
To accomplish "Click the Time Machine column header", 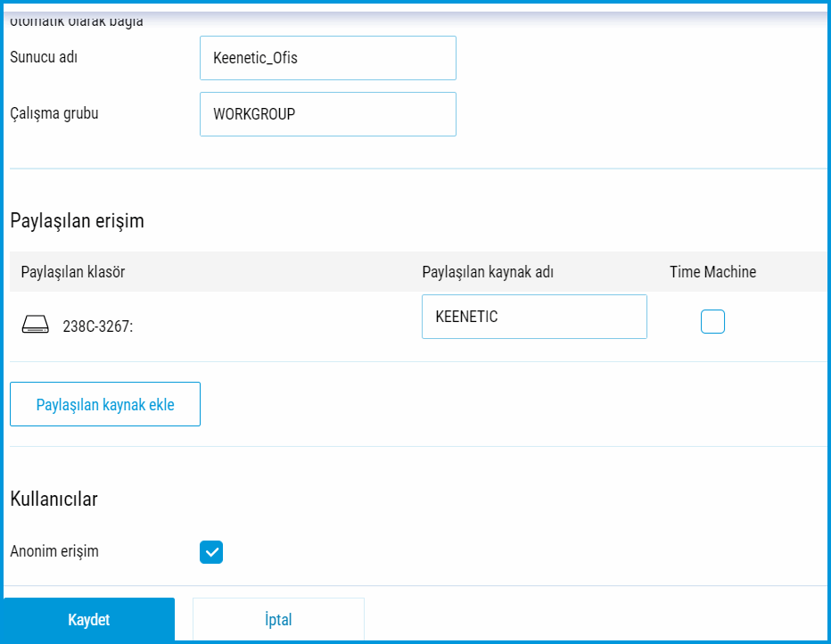I will click(x=712, y=272).
